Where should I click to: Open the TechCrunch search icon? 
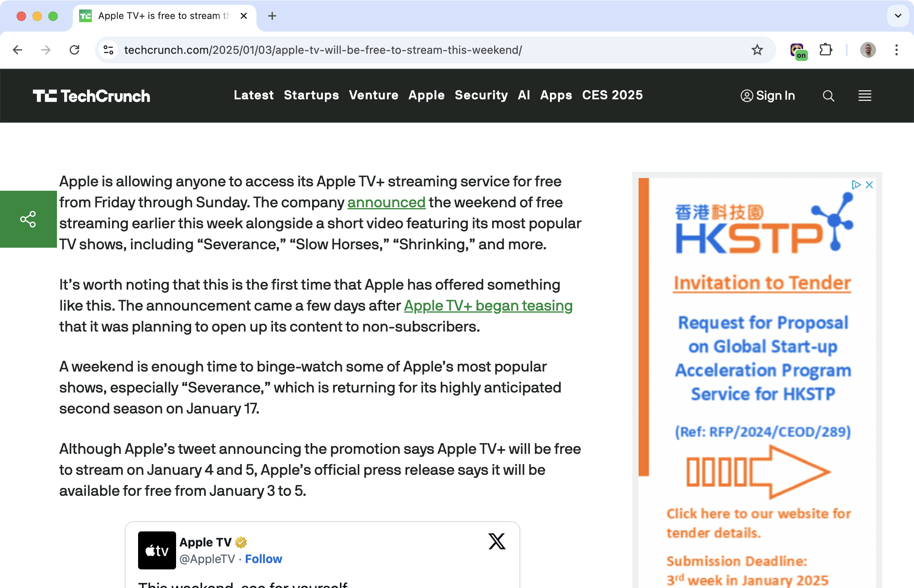point(828,96)
